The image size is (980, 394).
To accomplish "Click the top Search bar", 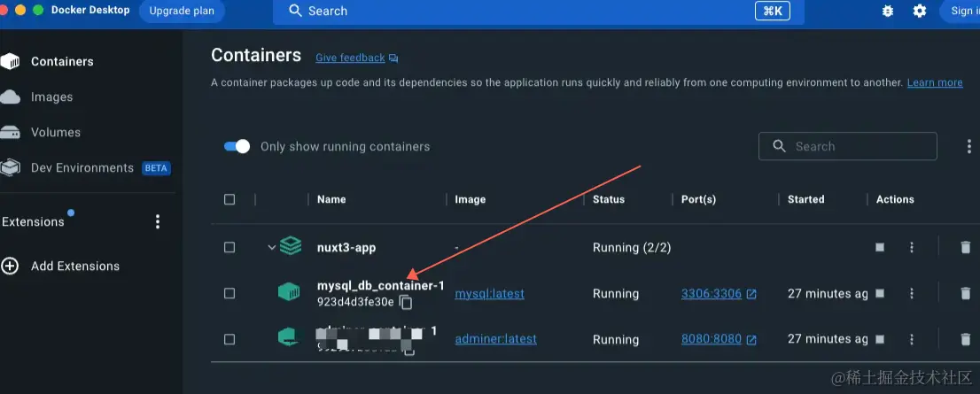I will [538, 12].
